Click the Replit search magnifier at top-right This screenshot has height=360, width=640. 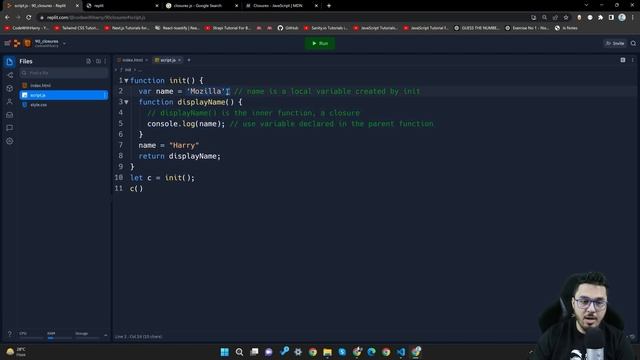(x=633, y=43)
